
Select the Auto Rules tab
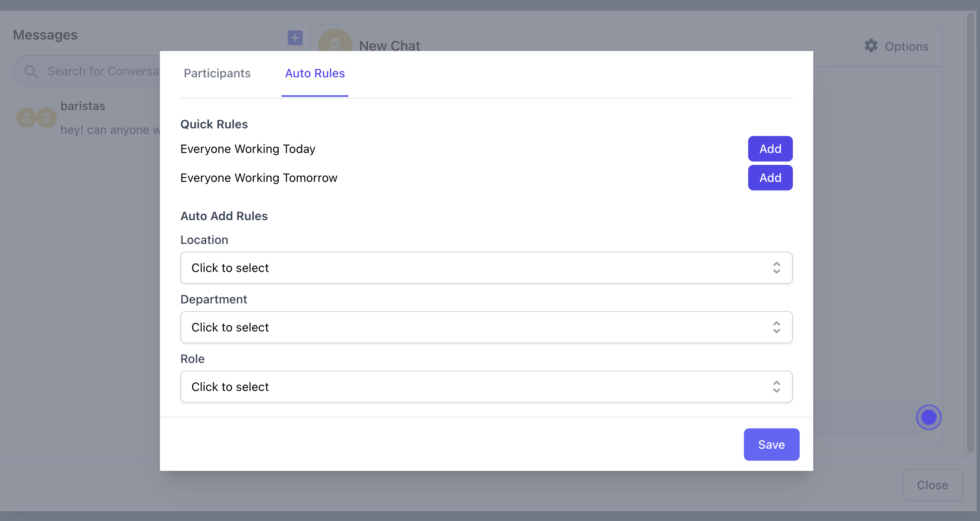tap(315, 74)
